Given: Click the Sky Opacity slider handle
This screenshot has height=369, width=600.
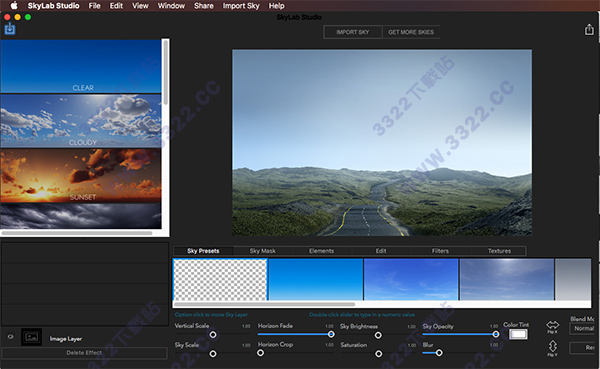Looking at the screenshot, I should pyautogui.click(x=496, y=334).
